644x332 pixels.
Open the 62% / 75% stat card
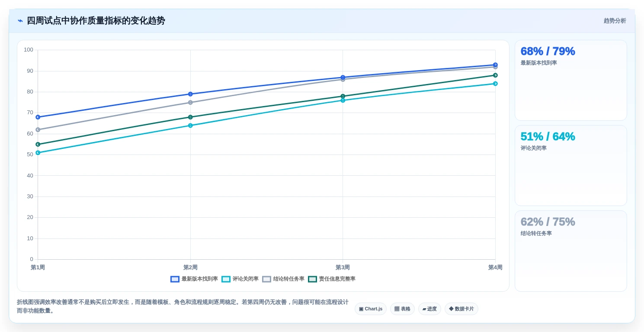coord(570,251)
